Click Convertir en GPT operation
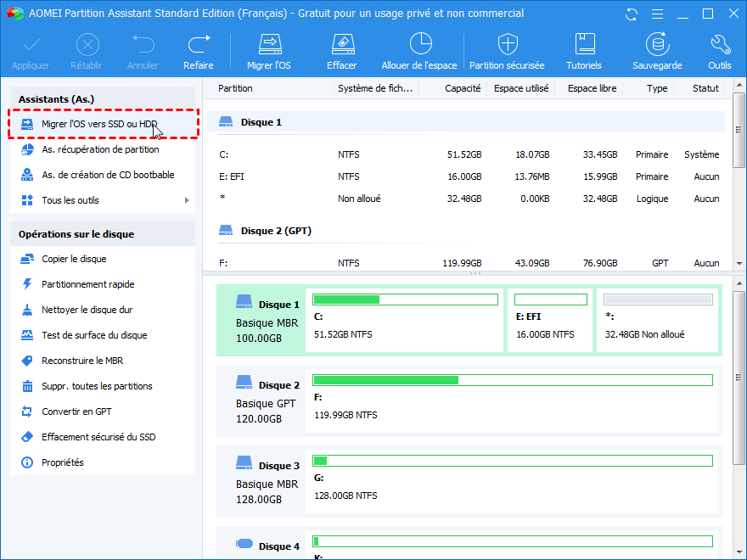This screenshot has height=560, width=747. click(76, 412)
